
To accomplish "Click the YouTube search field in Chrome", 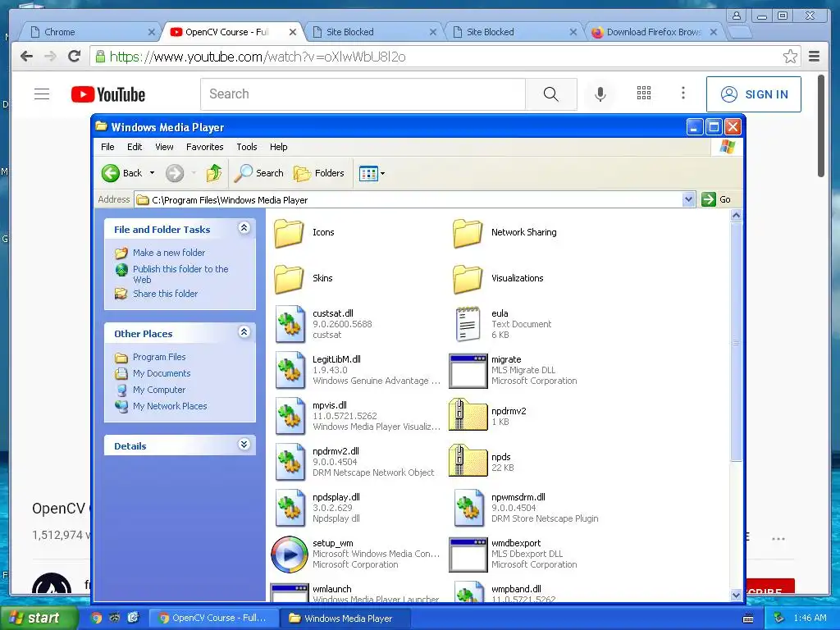I will click(363, 94).
